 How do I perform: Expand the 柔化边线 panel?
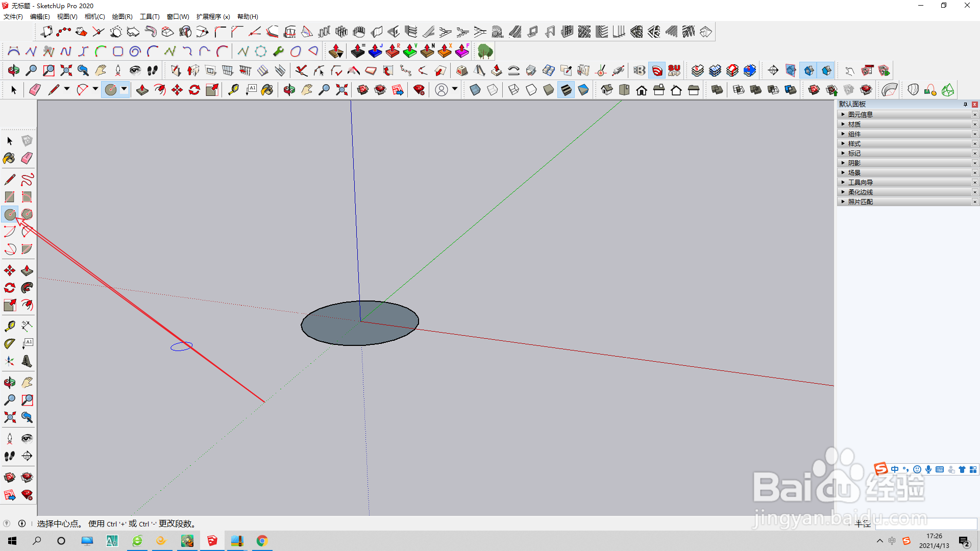click(904, 192)
